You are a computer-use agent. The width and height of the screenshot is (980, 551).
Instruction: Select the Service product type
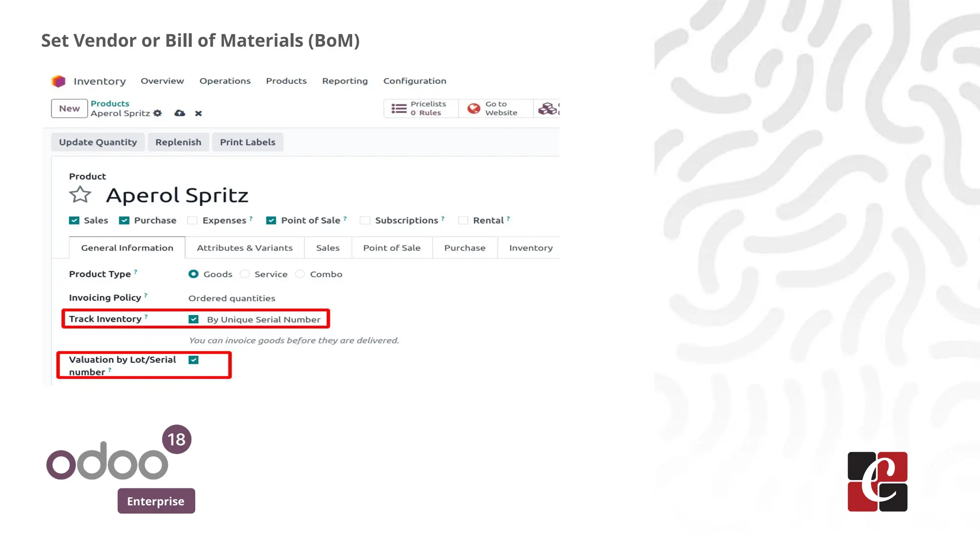245,274
